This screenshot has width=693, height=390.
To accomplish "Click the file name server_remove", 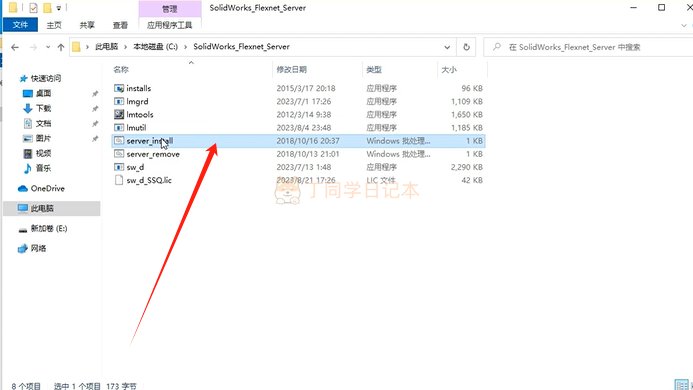I will pyautogui.click(x=153, y=154).
